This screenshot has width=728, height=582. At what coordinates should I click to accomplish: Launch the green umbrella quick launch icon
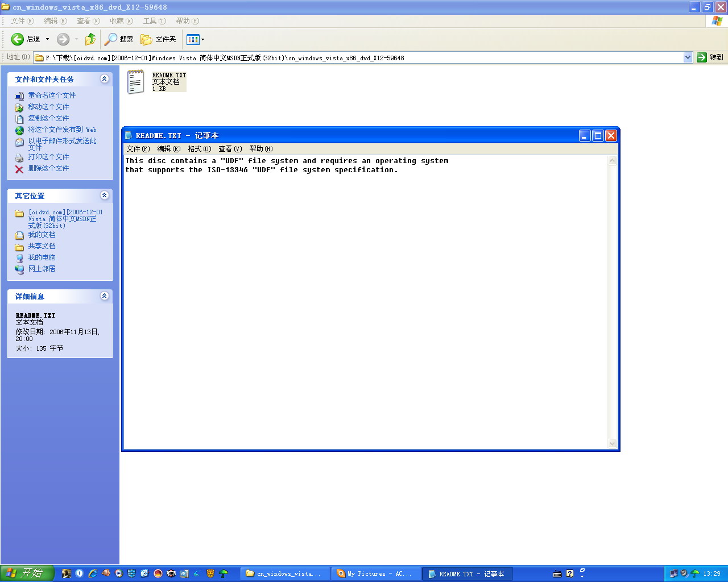(x=224, y=573)
